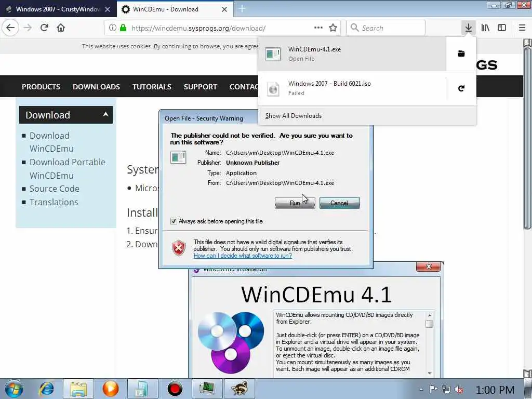Click the Firefox Search box
Image resolution: width=532 pixels, height=399 pixels.
[x=385, y=28]
